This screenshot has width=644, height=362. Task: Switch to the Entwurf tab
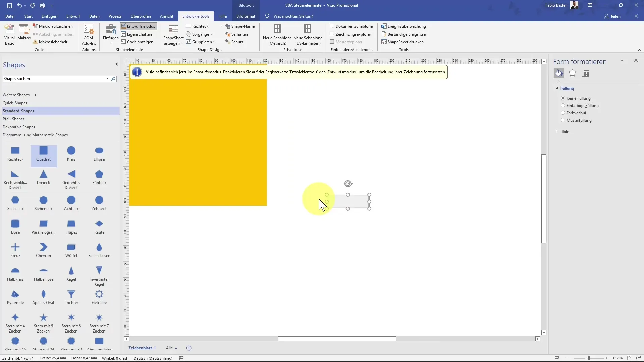73,16
